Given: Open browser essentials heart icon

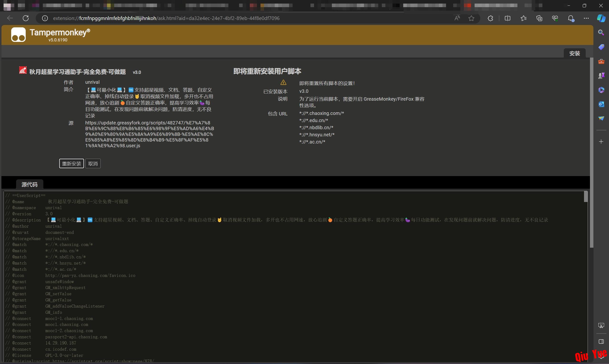Looking at the screenshot, I should click(555, 18).
